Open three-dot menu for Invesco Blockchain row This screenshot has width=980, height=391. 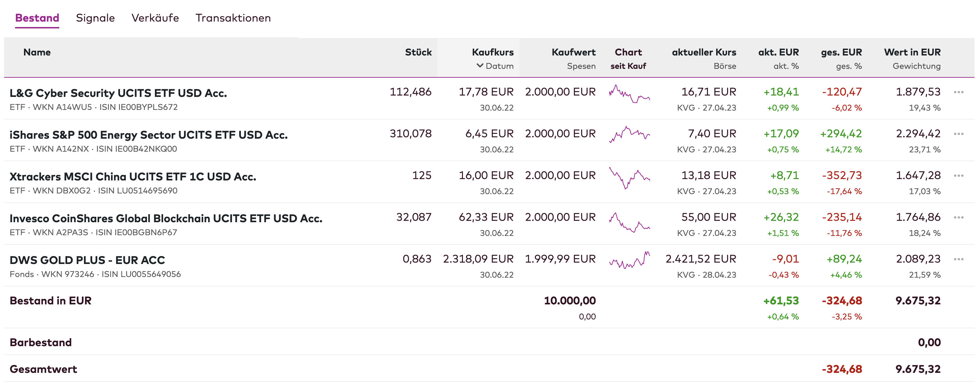[x=958, y=218]
